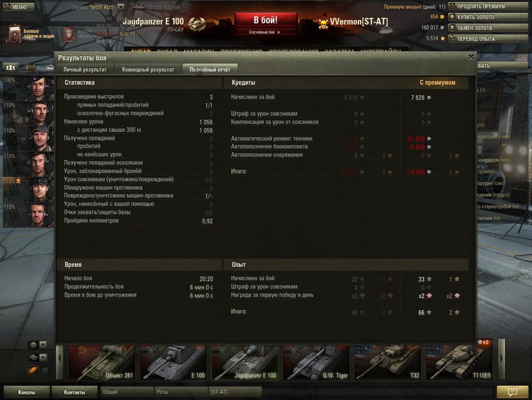Click the -21 428 repair cost value
The height and width of the screenshot is (400, 532).
pyautogui.click(x=415, y=139)
